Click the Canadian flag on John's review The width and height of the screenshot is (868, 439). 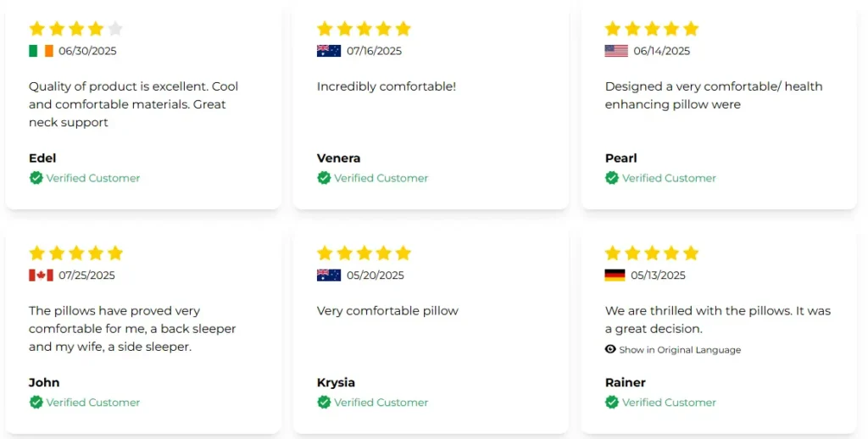click(x=41, y=275)
